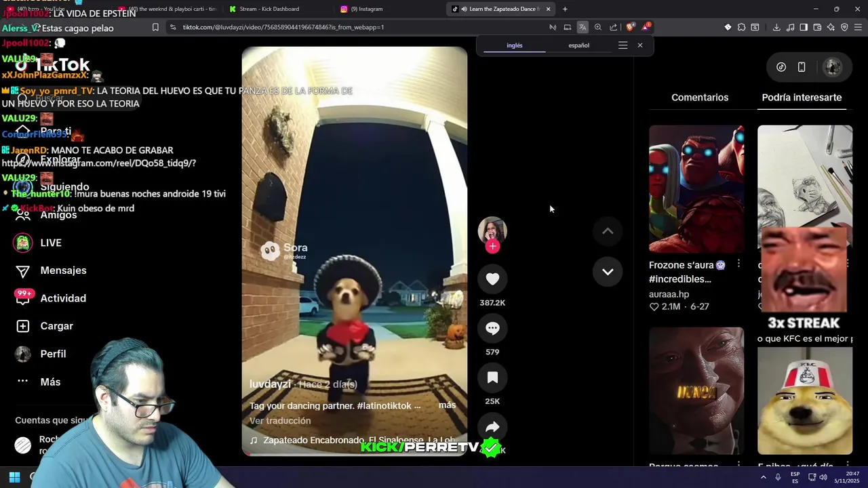Open the Leo AI sparkle icon
The image size is (868, 488).
(831, 27)
